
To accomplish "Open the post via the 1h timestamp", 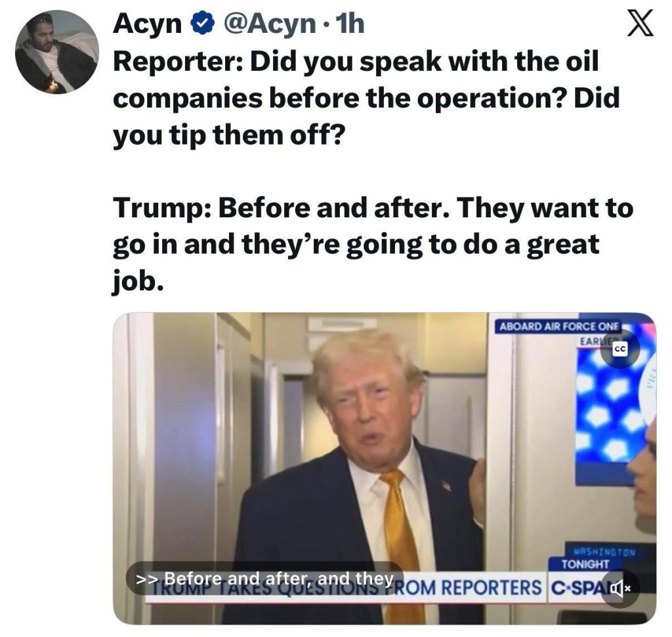I will click(350, 24).
